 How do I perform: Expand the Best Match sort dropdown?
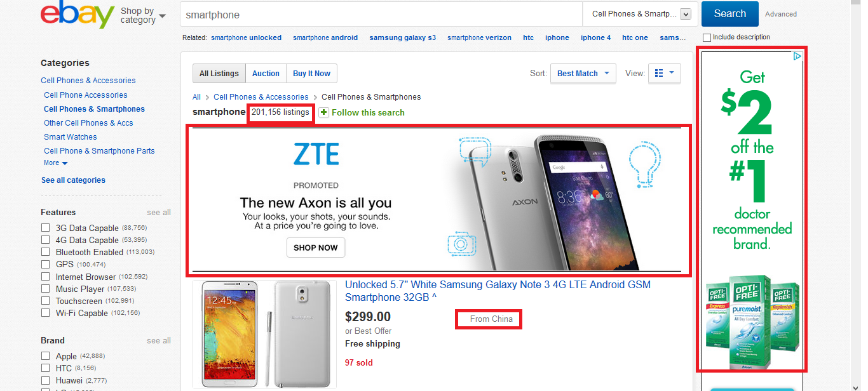[583, 74]
